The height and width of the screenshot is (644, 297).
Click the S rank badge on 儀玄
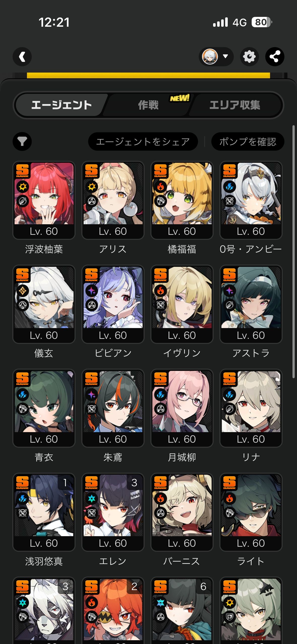tap(22, 275)
